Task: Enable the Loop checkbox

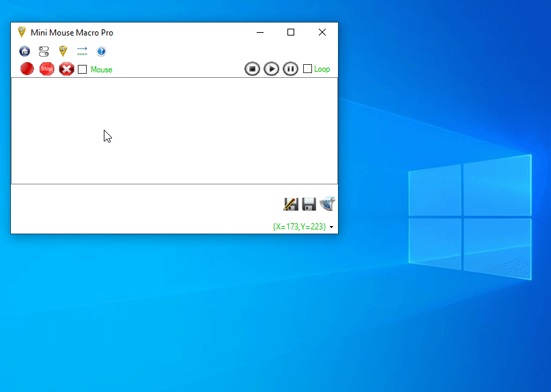Action: (307, 69)
